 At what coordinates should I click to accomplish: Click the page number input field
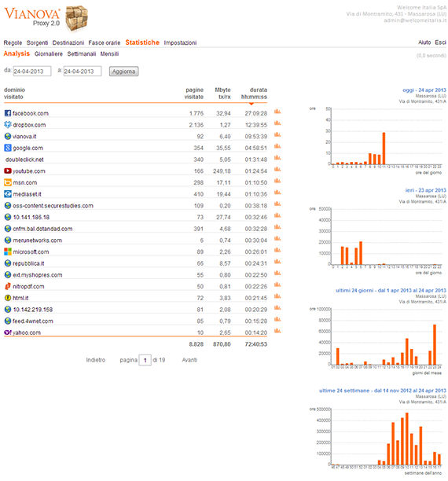click(145, 360)
